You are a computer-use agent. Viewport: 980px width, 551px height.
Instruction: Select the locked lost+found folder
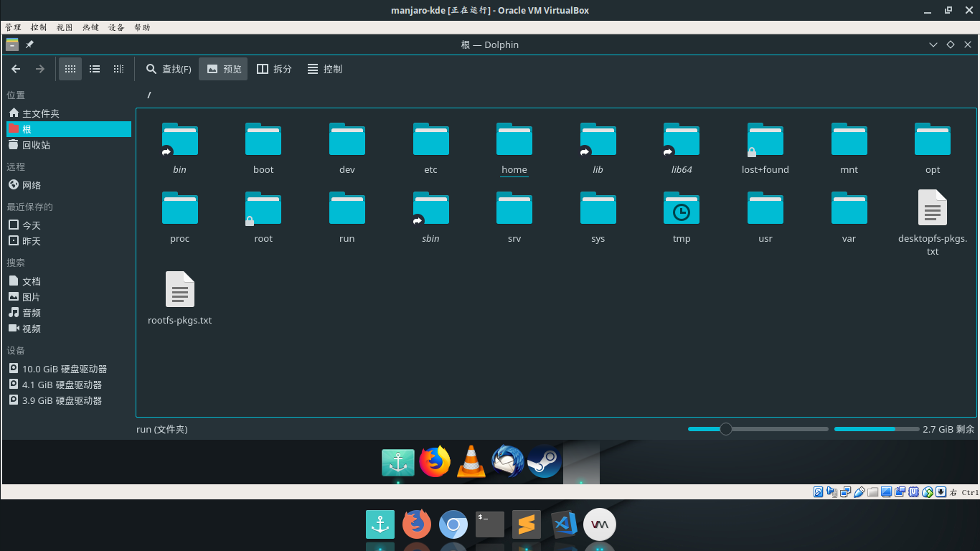point(765,149)
